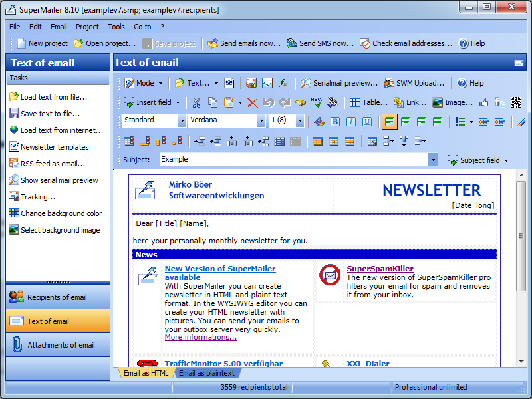Image resolution: width=532 pixels, height=399 pixels.
Task: Click Change background color task
Action: (x=56, y=213)
